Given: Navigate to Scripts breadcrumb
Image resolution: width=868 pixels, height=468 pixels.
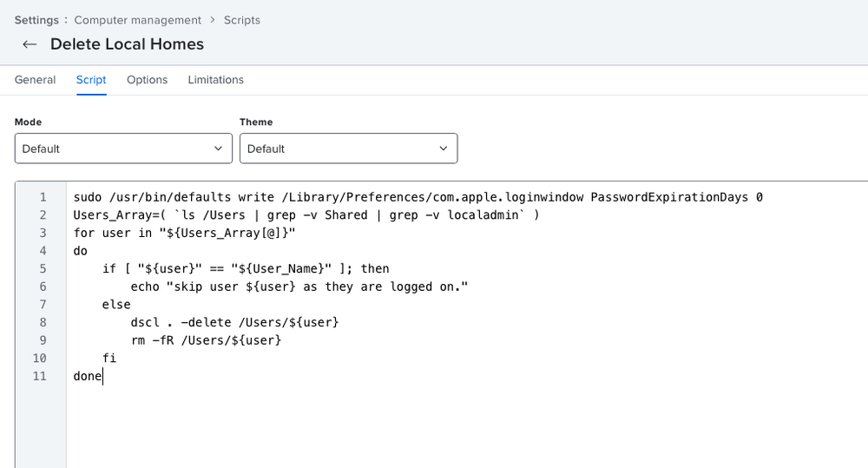Looking at the screenshot, I should (242, 20).
